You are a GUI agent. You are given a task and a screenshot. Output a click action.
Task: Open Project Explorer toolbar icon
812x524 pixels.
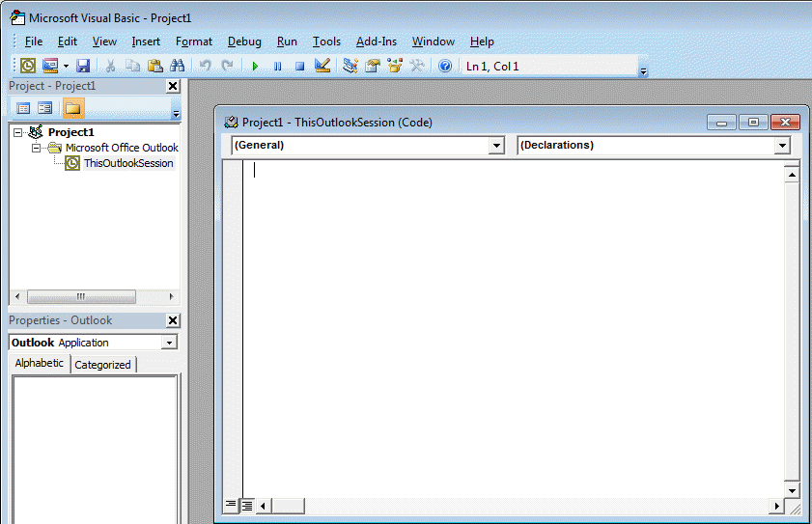point(350,66)
